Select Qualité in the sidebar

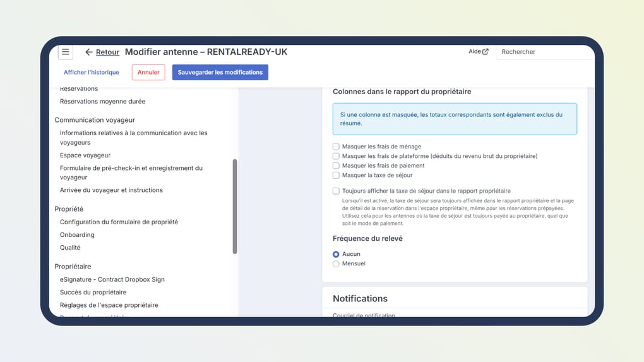pos(70,248)
